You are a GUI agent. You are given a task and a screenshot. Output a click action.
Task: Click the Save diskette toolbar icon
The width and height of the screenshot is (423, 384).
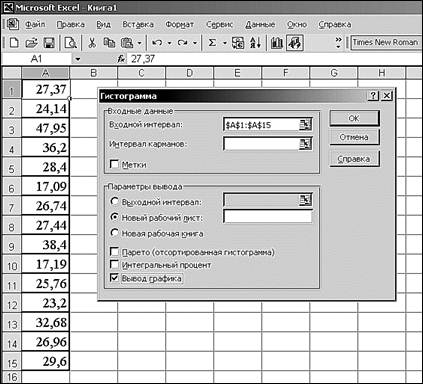pos(49,43)
